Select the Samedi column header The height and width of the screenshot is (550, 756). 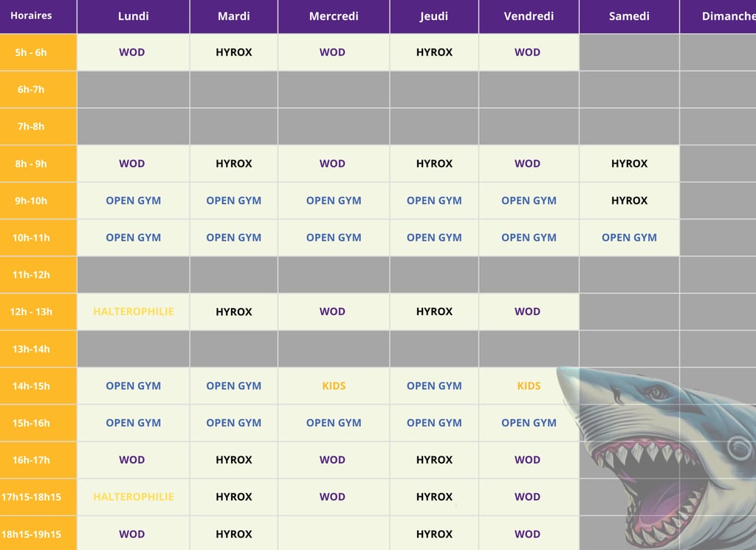tap(629, 16)
